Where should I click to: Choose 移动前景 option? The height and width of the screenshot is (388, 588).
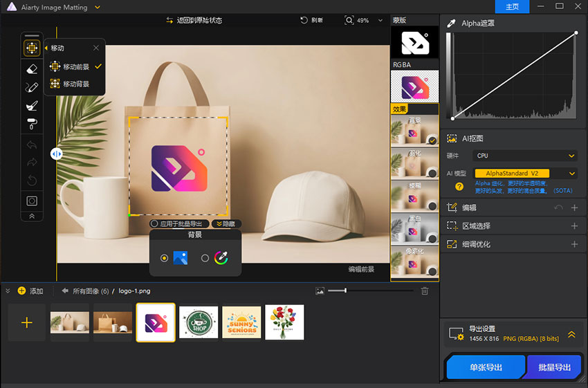[x=75, y=66]
